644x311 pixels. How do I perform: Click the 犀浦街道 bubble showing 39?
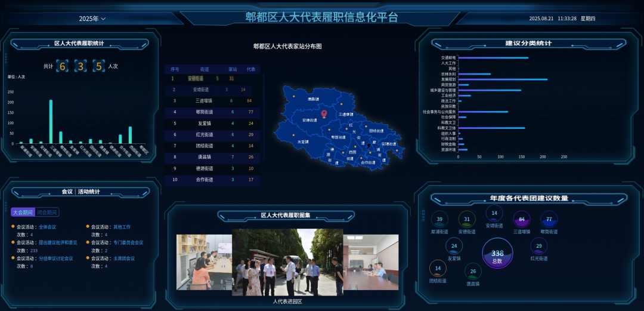(439, 220)
